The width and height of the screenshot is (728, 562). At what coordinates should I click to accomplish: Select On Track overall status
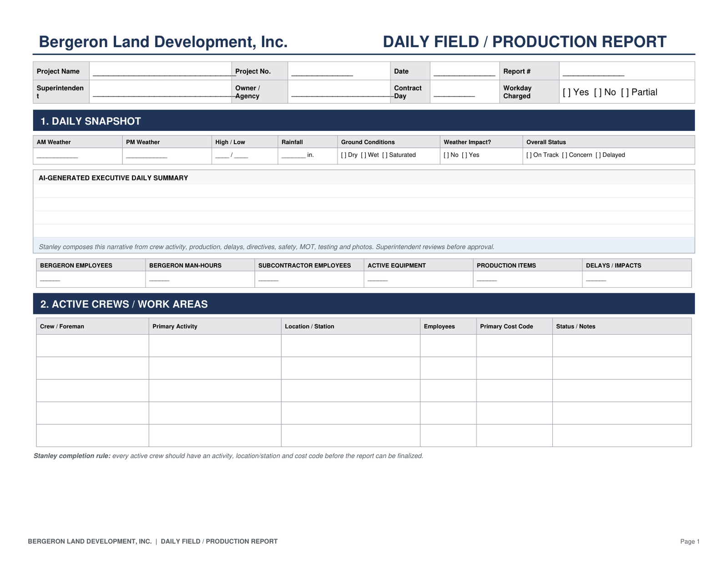[529, 155]
